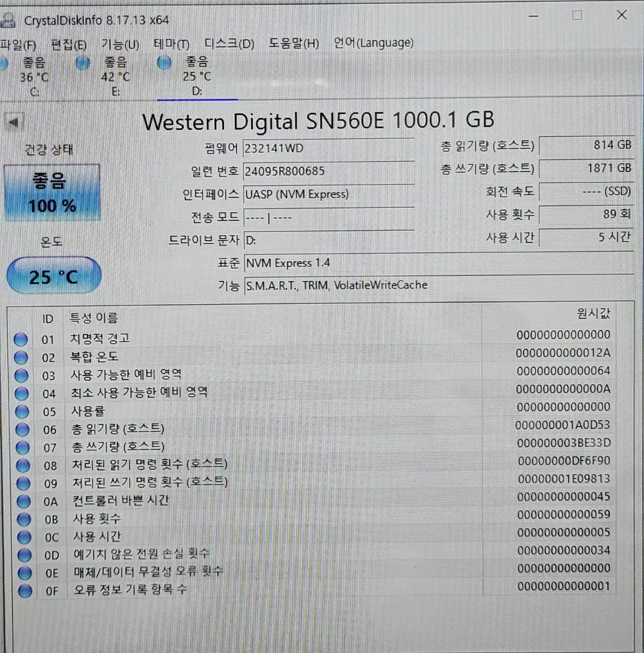Click the standard field NVM Express 1.4
This screenshot has height=653, width=644.
[x=438, y=263]
